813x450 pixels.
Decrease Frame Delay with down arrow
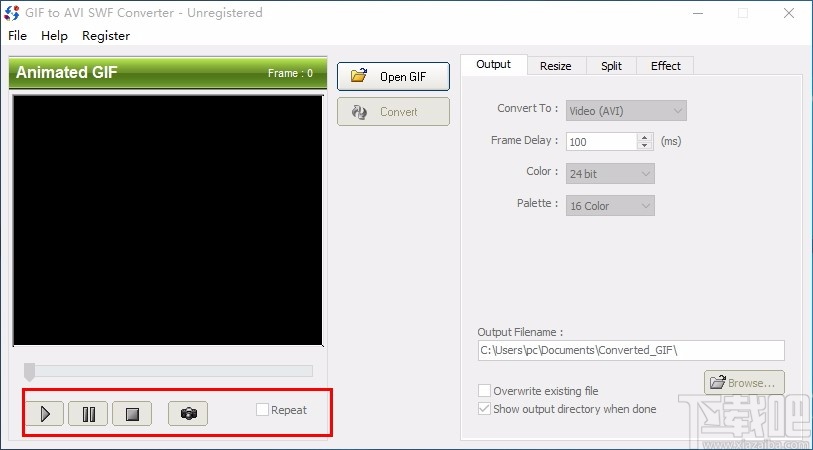(644, 146)
